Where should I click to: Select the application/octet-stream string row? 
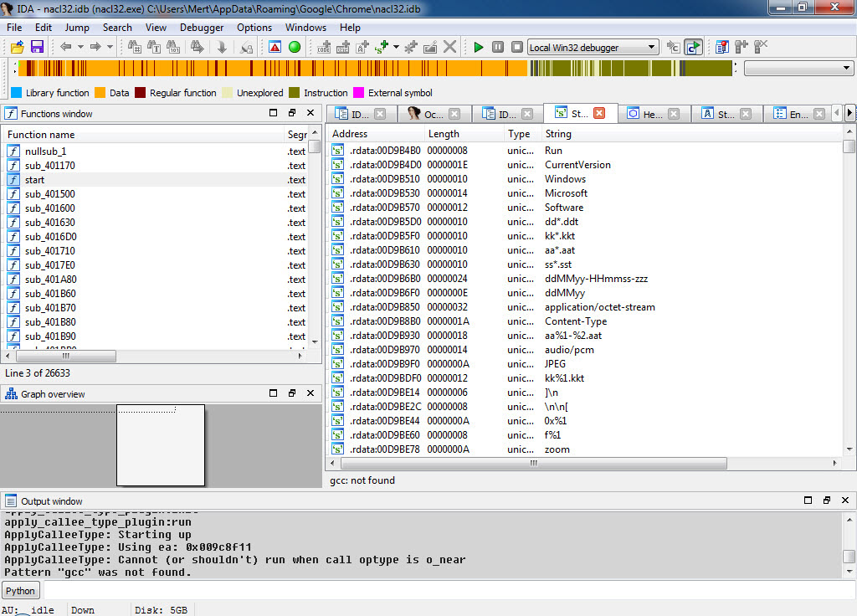pos(586,307)
